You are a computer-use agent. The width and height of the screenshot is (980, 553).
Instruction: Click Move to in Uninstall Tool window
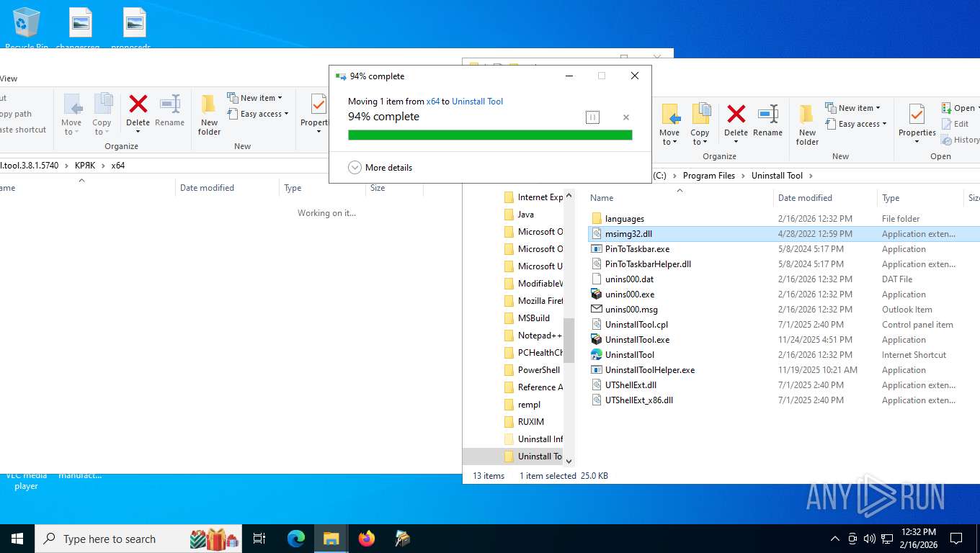(669, 125)
